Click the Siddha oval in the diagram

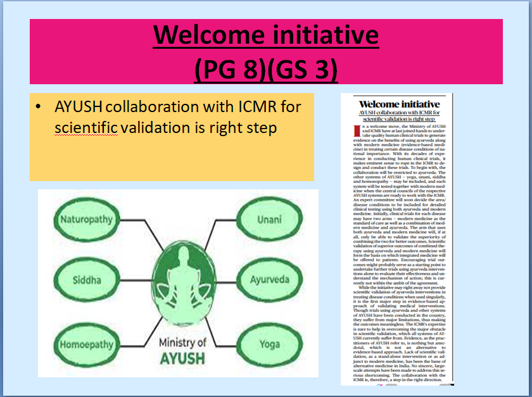[x=87, y=280]
